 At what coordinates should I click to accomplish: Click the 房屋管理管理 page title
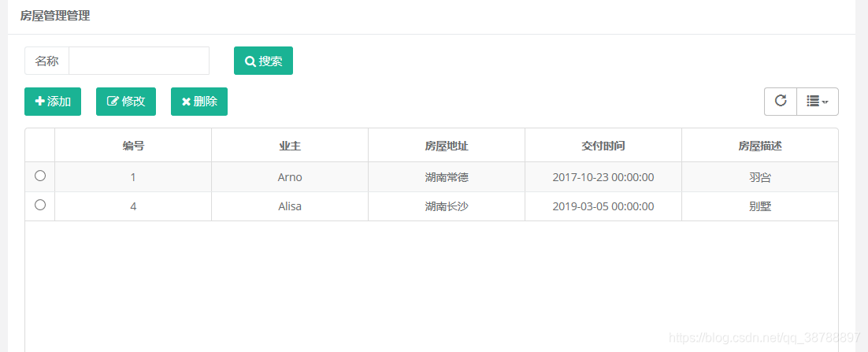click(55, 16)
